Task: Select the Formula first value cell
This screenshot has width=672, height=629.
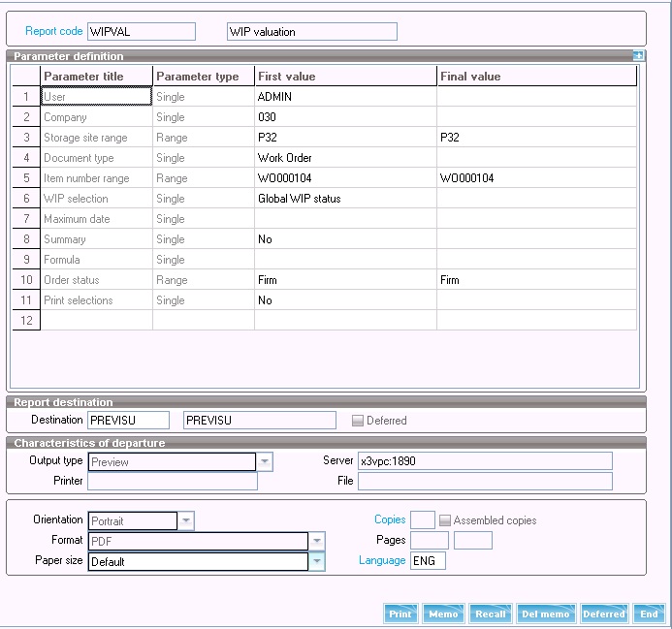Action: pos(345,259)
